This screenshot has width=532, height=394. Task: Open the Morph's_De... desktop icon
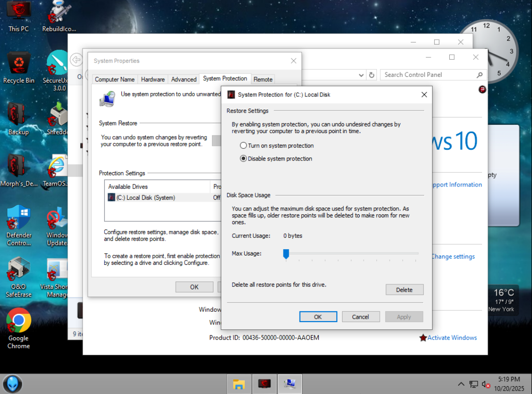point(19,171)
